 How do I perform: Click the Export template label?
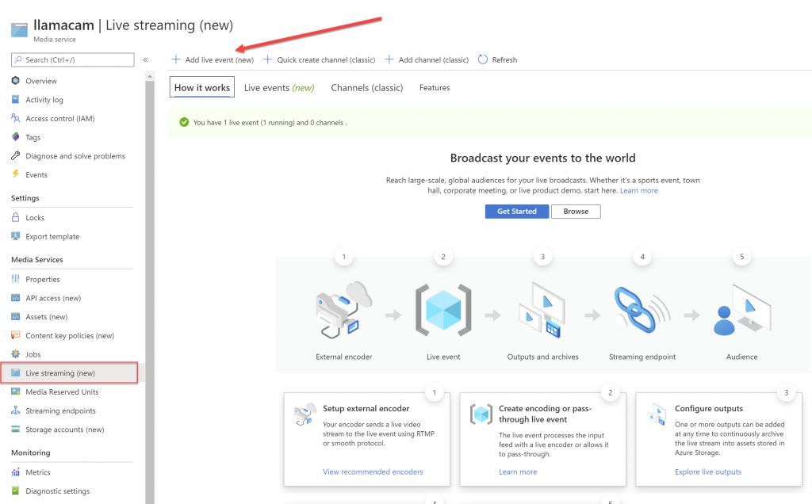[52, 236]
